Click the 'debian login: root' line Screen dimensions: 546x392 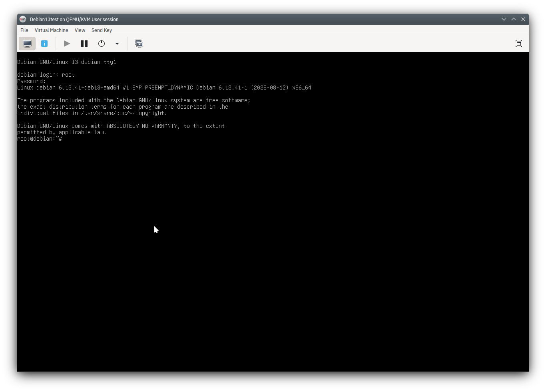(x=46, y=75)
